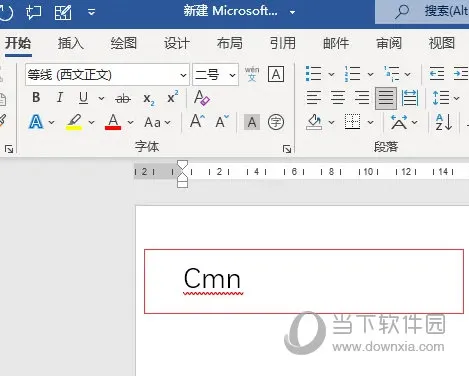
Task: Toggle justify alignment
Action: pyautogui.click(x=386, y=98)
